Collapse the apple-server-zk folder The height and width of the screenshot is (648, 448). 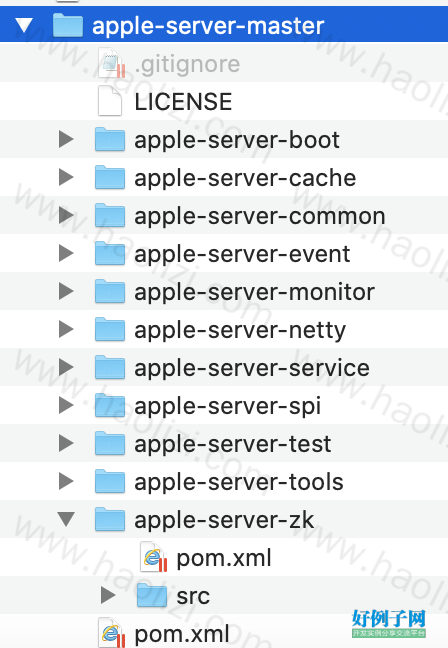pyautogui.click(x=66, y=519)
